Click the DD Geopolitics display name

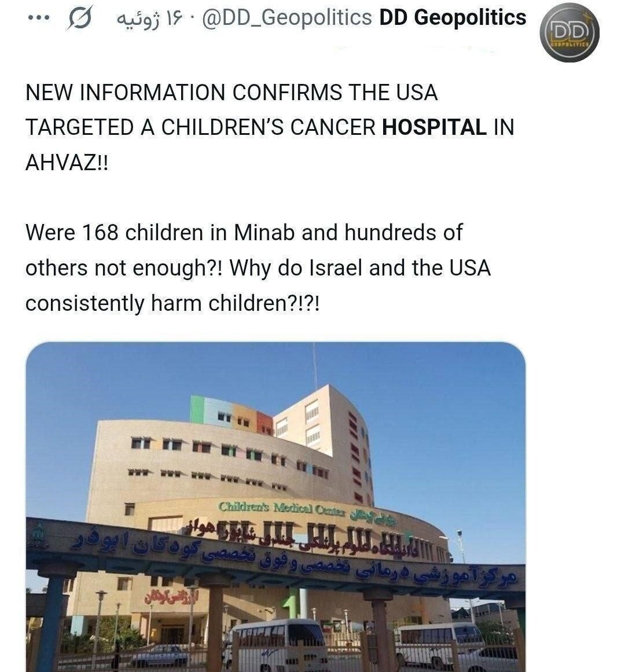pyautogui.click(x=453, y=17)
